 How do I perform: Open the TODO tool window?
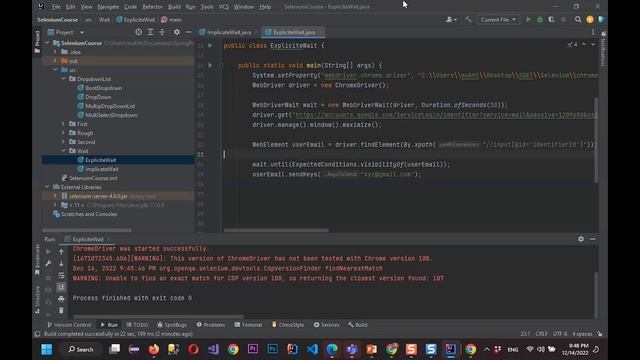[137, 325]
